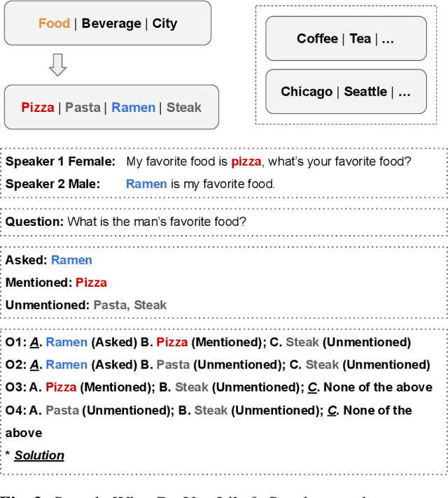Choose Steak in the food options box
The width and height of the screenshot is (448, 498).
(x=184, y=108)
